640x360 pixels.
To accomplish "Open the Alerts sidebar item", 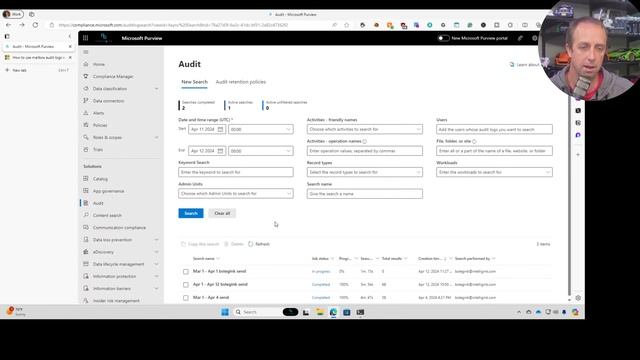I will 98,113.
